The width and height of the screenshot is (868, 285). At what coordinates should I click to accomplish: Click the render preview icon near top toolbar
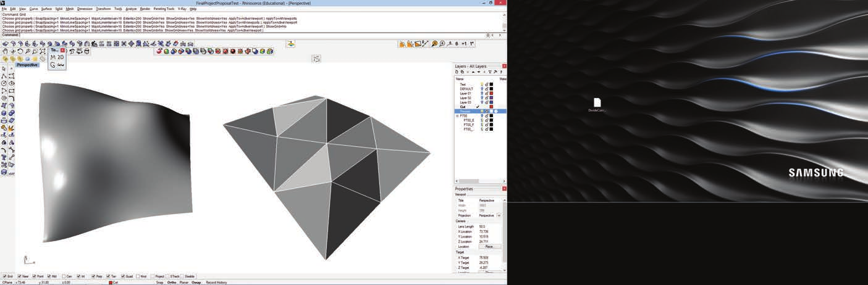(291, 44)
